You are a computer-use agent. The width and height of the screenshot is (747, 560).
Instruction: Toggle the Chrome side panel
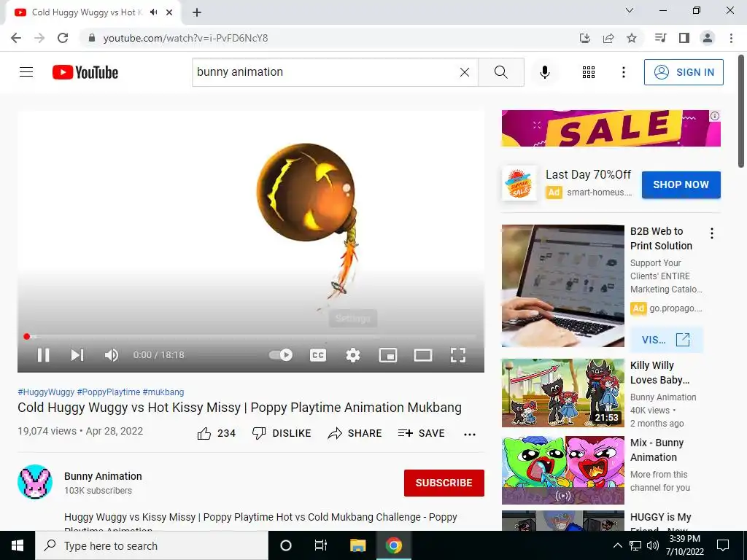(684, 38)
